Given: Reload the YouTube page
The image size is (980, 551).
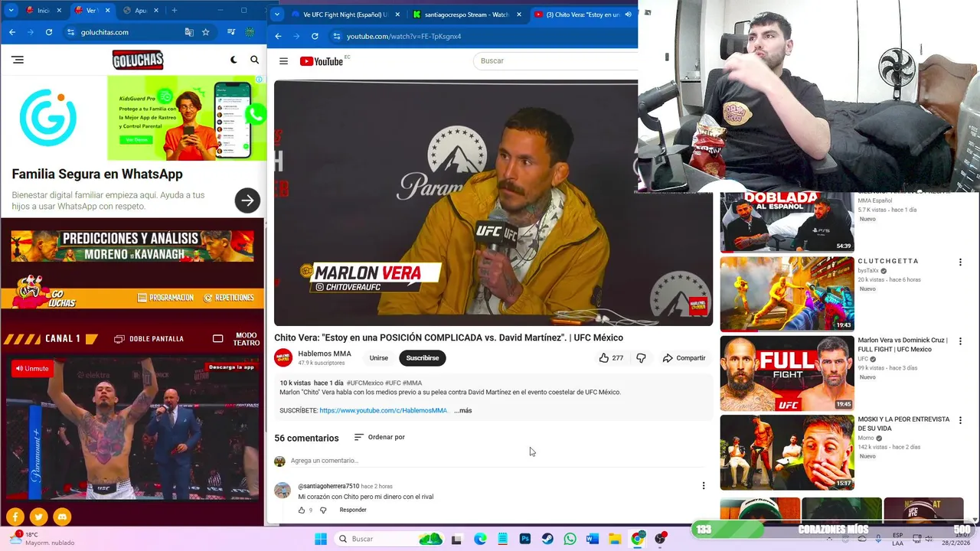Looking at the screenshot, I should 315,36.
